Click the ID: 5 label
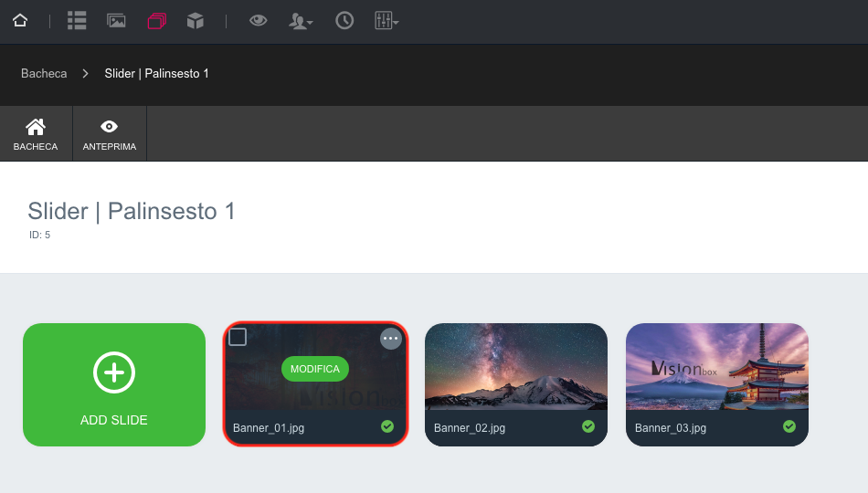The width and height of the screenshot is (868, 493). coord(40,236)
